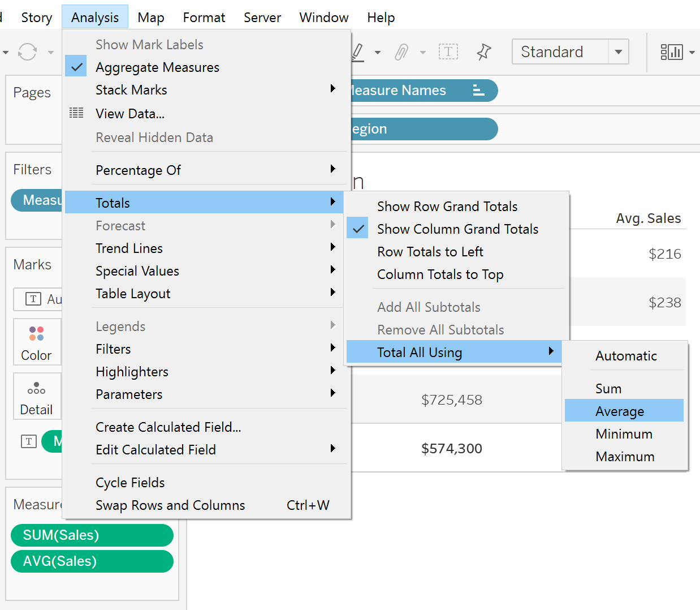Click the Detail marks card
The height and width of the screenshot is (610, 700).
tap(37, 396)
